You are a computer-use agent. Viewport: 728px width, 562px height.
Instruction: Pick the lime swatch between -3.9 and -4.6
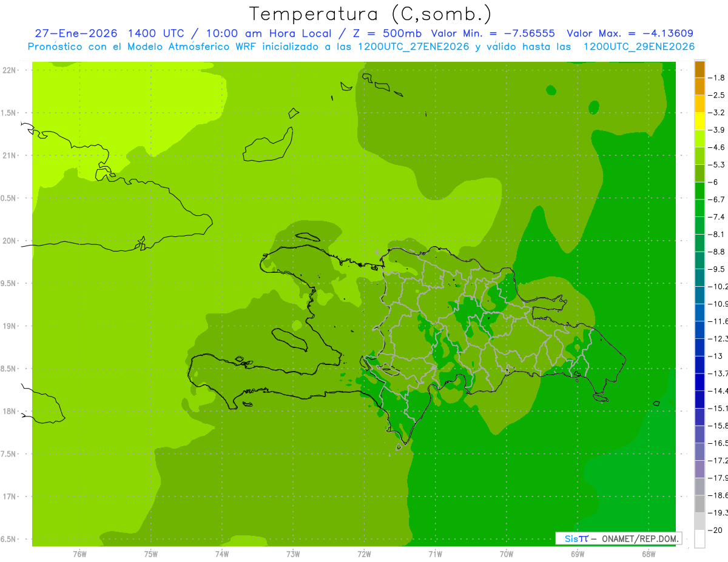[x=699, y=139]
